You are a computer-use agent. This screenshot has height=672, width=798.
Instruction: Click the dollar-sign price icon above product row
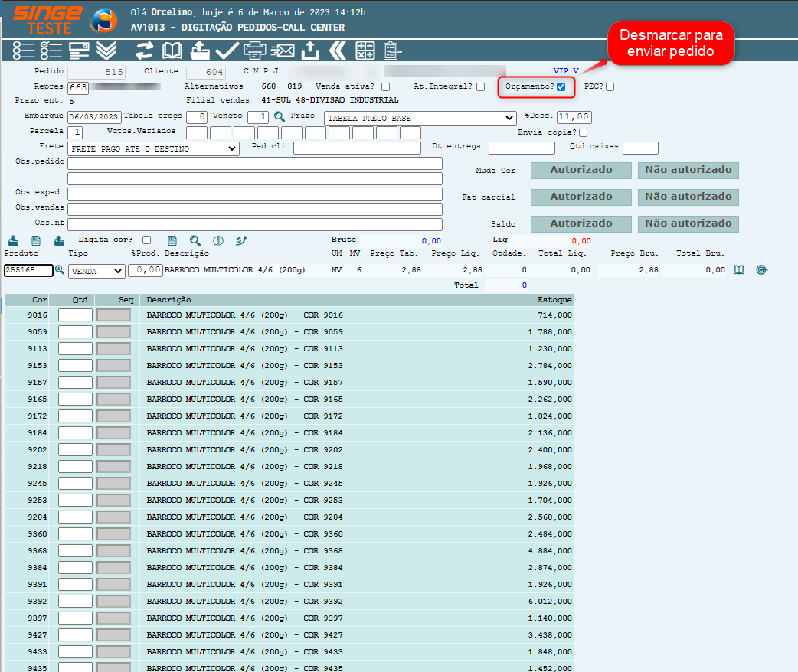(217, 240)
